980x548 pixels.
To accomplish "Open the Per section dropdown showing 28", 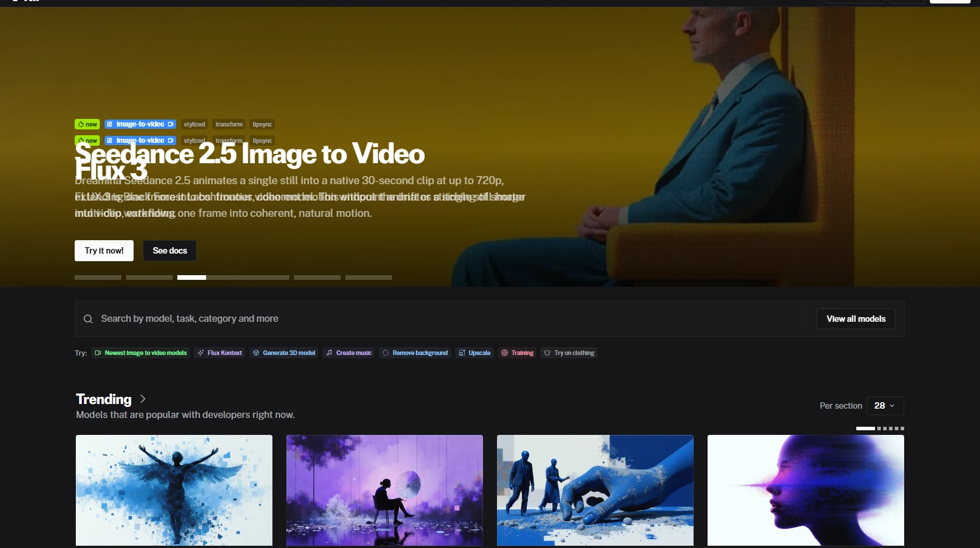I will pos(885,406).
